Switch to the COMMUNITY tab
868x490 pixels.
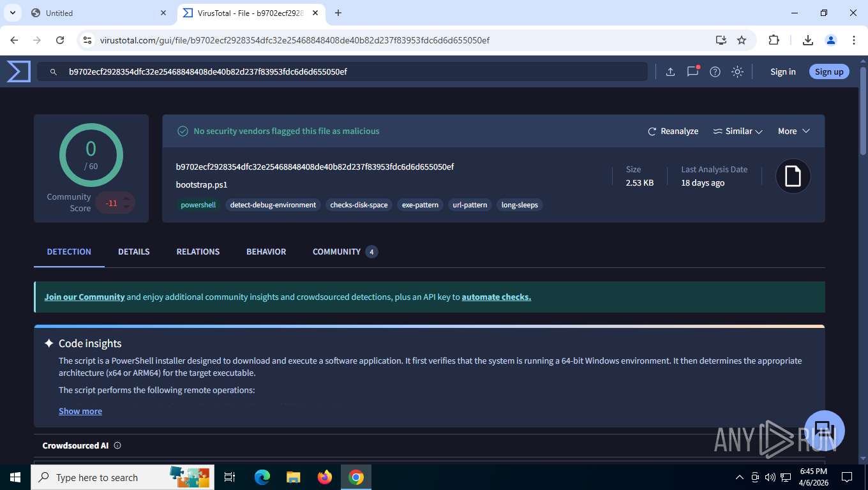pos(345,251)
